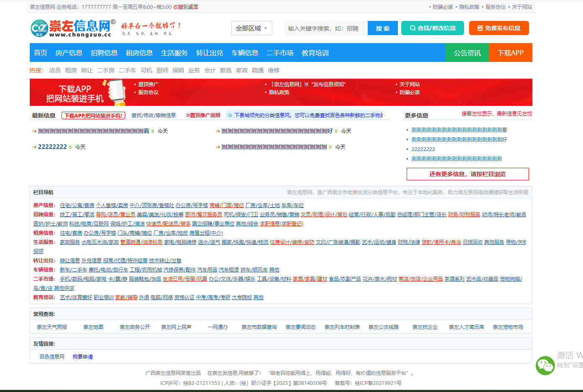Open category 技工/普工/零活
This screenshot has width=583, height=392.
tap(77, 215)
